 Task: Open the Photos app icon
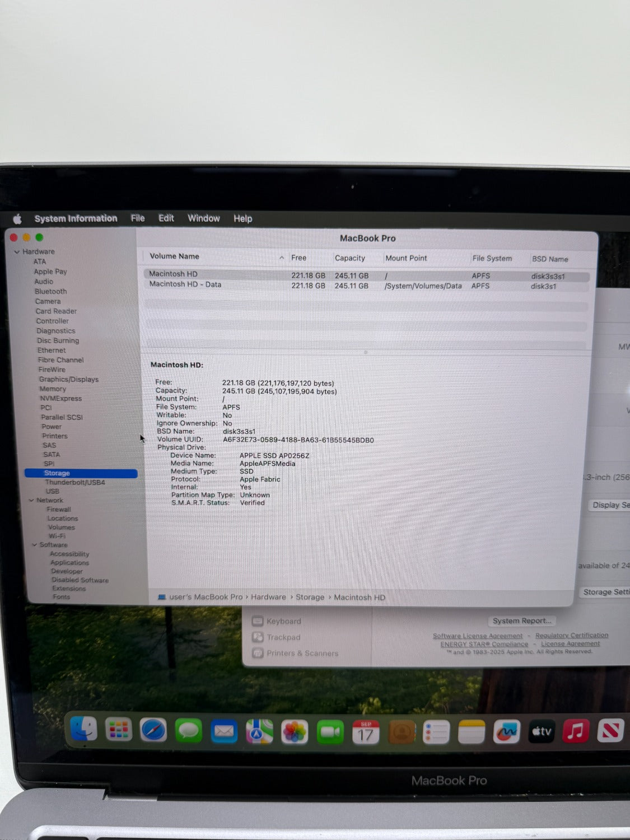pos(295,732)
